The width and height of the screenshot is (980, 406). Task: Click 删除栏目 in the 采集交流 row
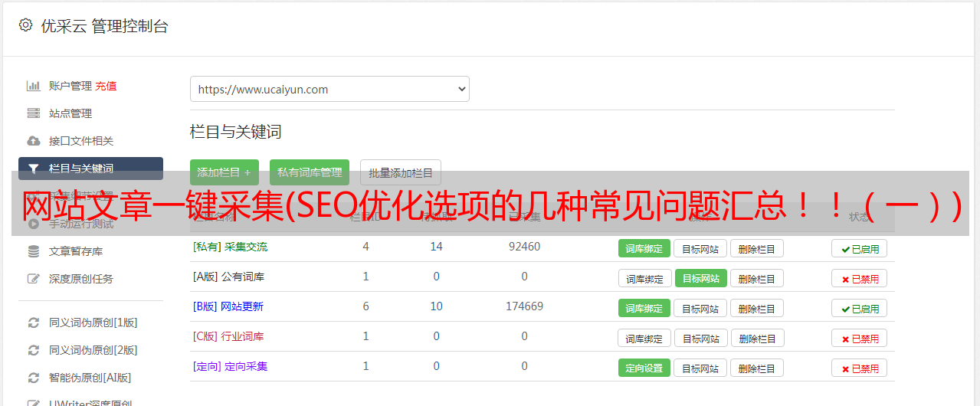point(756,248)
